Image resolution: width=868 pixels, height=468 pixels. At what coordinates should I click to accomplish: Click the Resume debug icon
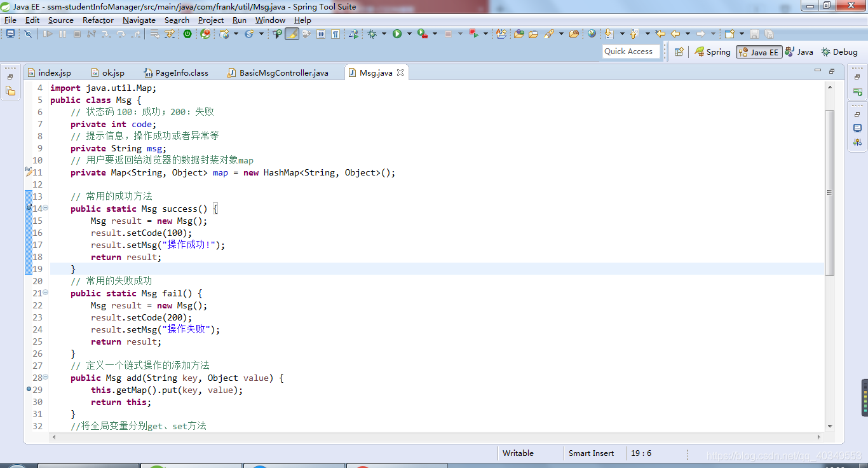tap(48, 34)
